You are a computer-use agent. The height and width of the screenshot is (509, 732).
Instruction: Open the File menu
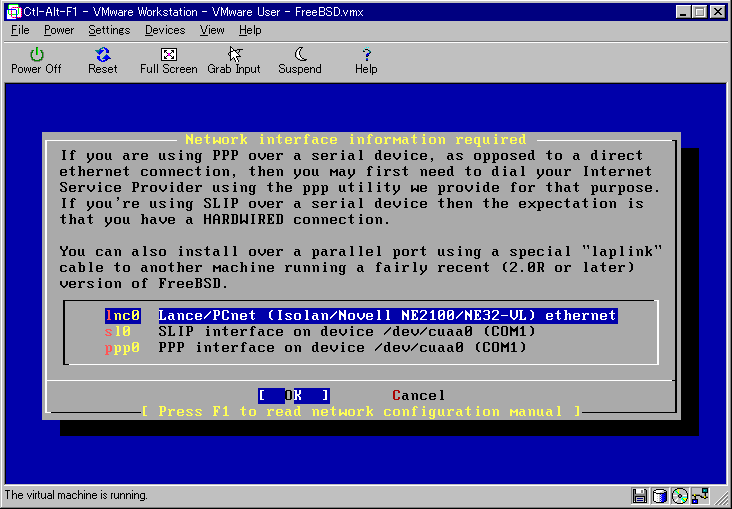pyautogui.click(x=20, y=30)
